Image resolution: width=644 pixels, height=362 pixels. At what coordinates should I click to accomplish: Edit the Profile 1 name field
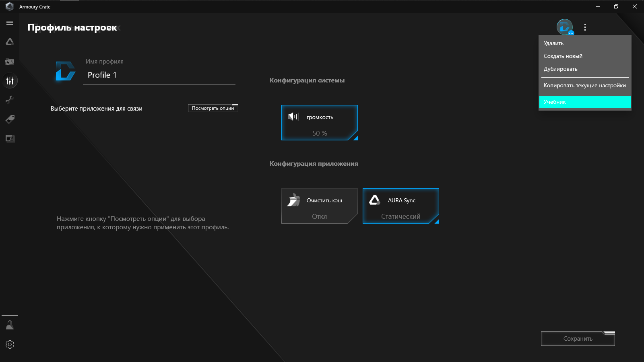tap(159, 75)
